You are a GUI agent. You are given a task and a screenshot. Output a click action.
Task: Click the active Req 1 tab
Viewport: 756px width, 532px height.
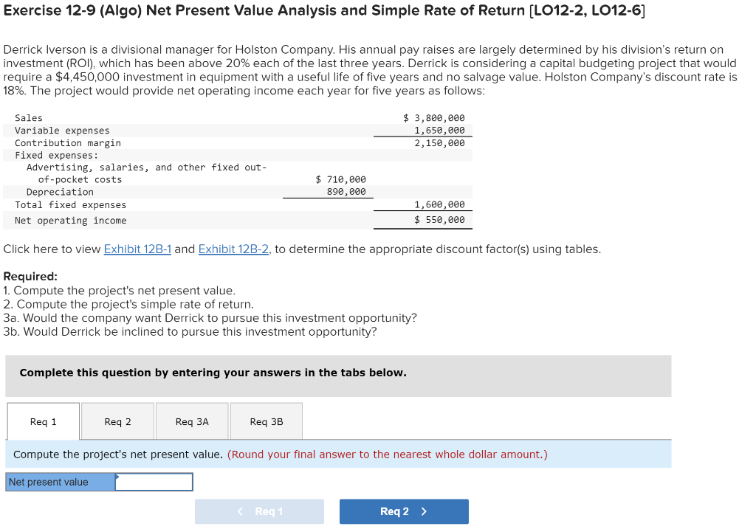42,421
